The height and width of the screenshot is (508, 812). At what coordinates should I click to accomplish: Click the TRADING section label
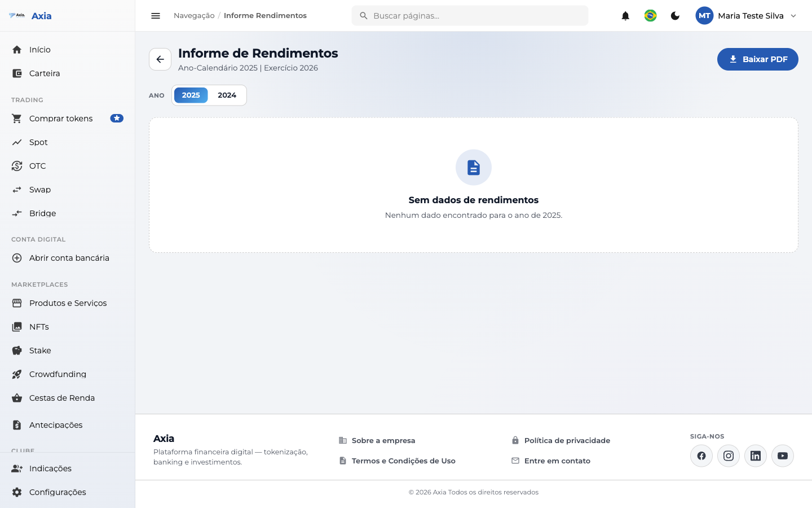[x=27, y=100]
